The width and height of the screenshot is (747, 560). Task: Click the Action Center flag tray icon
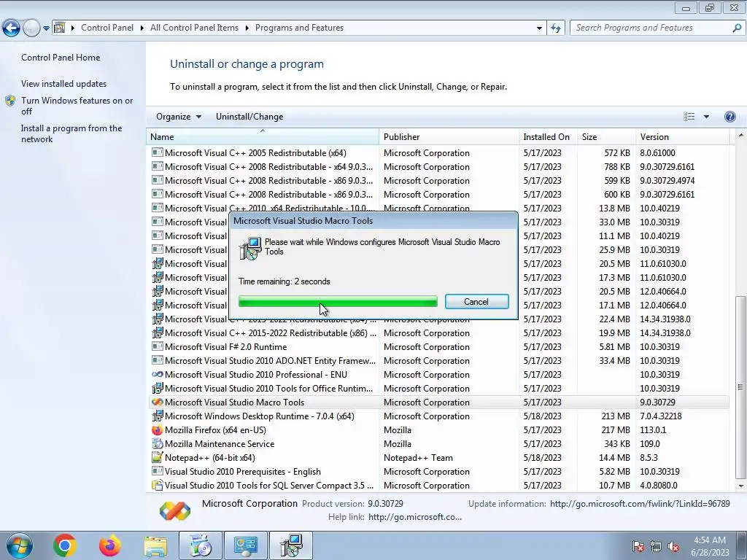[638, 546]
